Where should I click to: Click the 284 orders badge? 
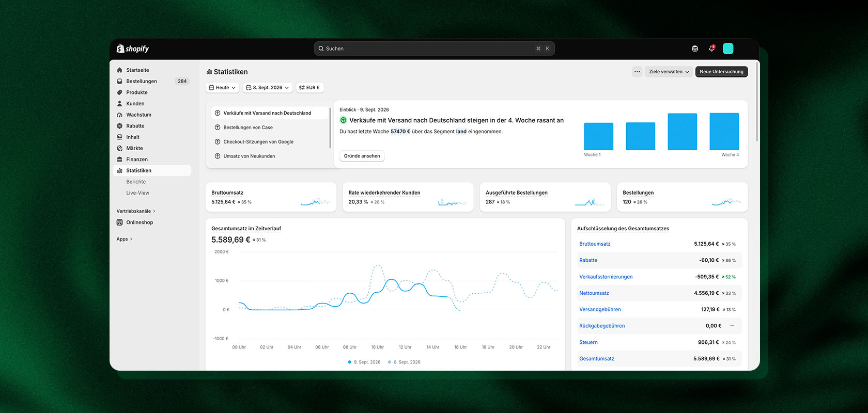point(182,82)
